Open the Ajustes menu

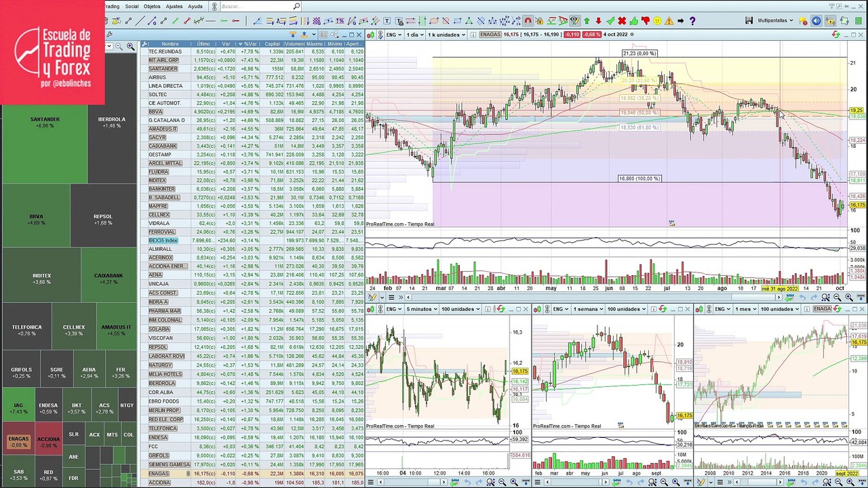click(x=174, y=6)
